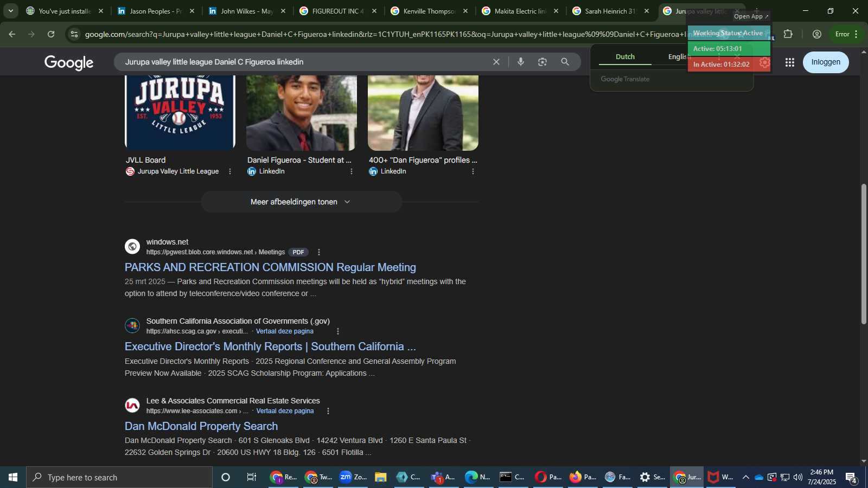The image size is (868, 488).
Task: Click the Open App overlay button
Action: 751,16
